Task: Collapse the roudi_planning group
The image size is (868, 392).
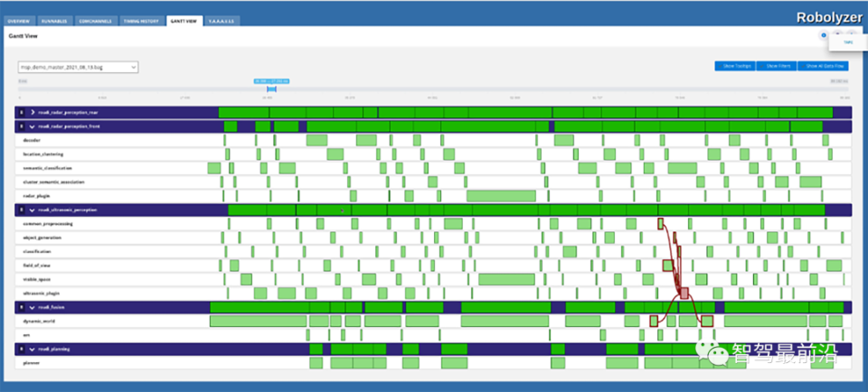Action: pos(33,350)
